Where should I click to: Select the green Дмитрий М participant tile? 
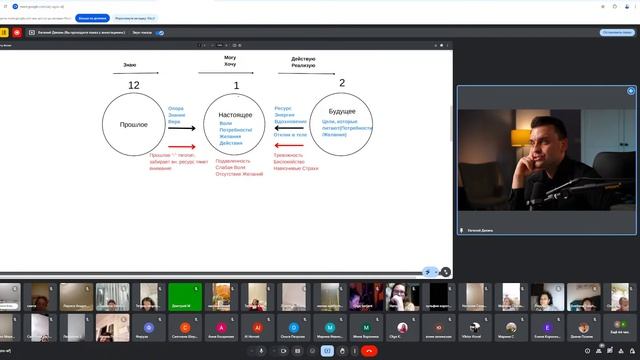(x=185, y=297)
